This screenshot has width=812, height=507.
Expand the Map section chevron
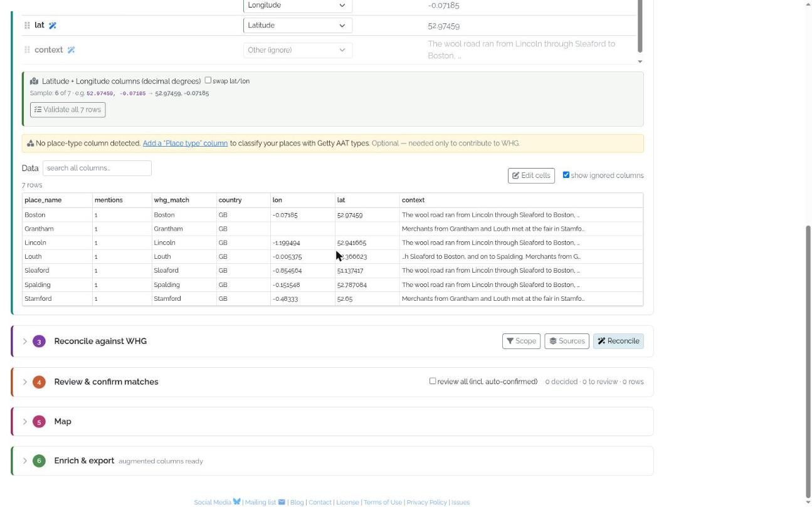[x=25, y=422]
